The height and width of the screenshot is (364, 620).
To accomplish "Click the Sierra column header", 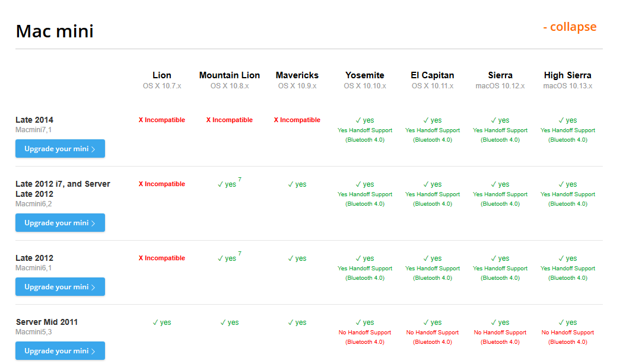I will pos(500,75).
